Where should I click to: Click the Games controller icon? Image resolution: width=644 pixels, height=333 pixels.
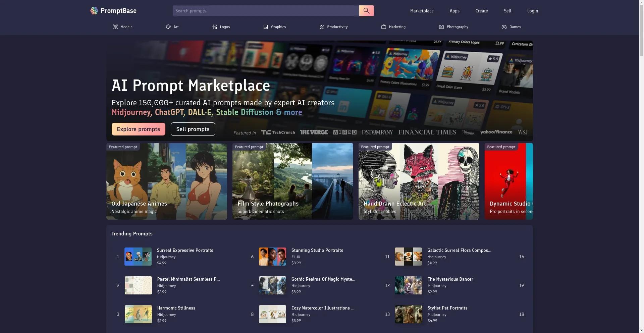point(504,27)
